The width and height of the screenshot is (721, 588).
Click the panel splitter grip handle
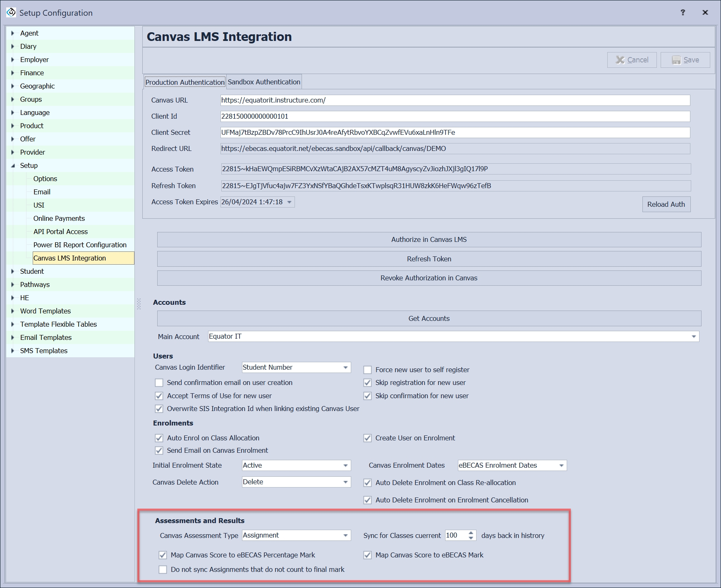(139, 304)
